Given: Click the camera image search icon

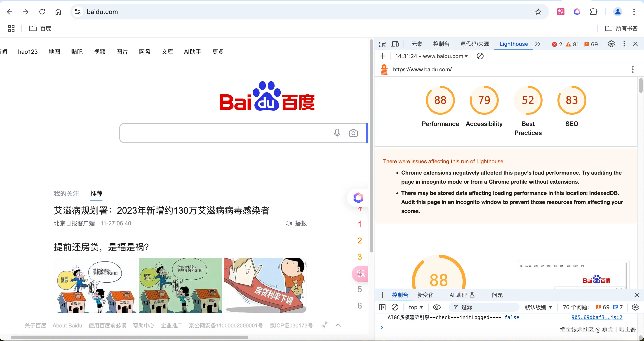Looking at the screenshot, I should [353, 133].
